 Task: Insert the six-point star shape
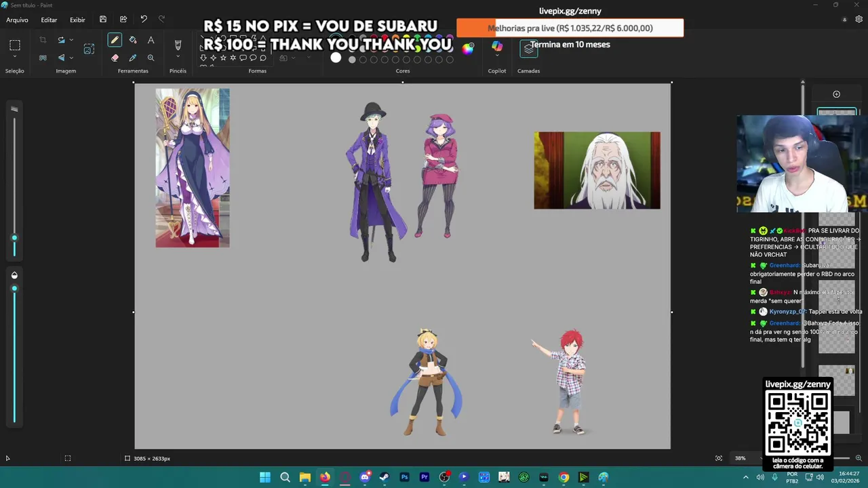(x=233, y=58)
